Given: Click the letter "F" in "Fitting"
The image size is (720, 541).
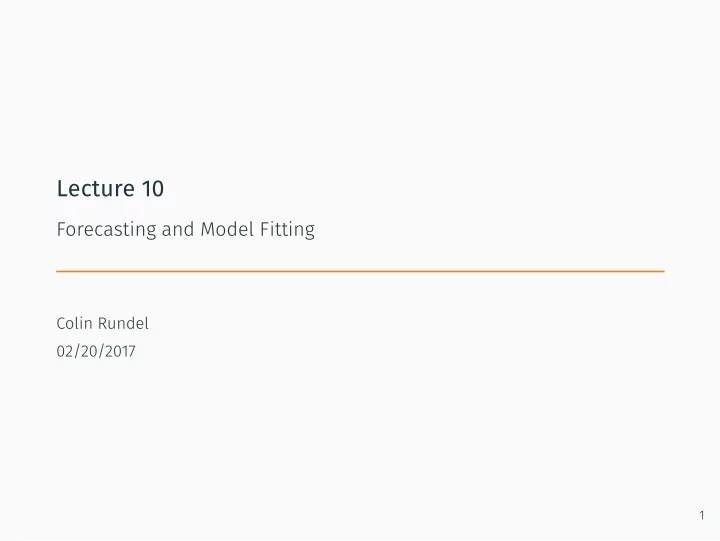Looking at the screenshot, I should point(265,229).
